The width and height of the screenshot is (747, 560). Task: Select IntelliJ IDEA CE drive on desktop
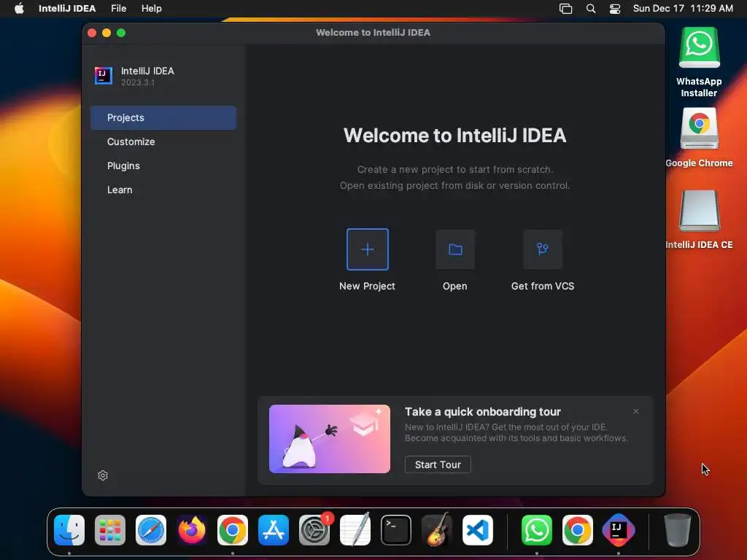(699, 220)
